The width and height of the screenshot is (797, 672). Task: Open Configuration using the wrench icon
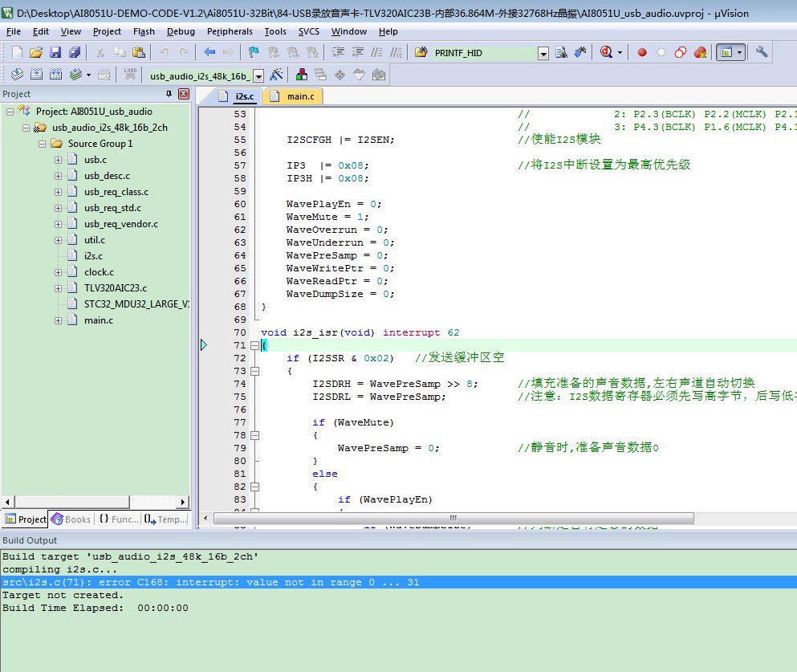762,52
